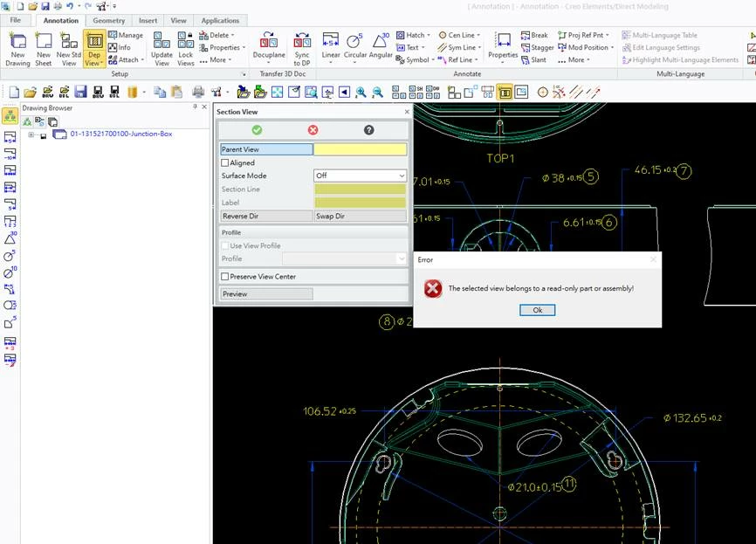Select the Lock Views tool
Image resolution: width=756 pixels, height=544 pixels.
click(x=186, y=49)
